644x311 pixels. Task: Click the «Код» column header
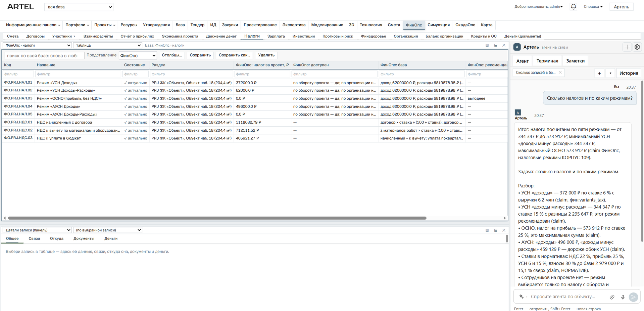point(18,65)
